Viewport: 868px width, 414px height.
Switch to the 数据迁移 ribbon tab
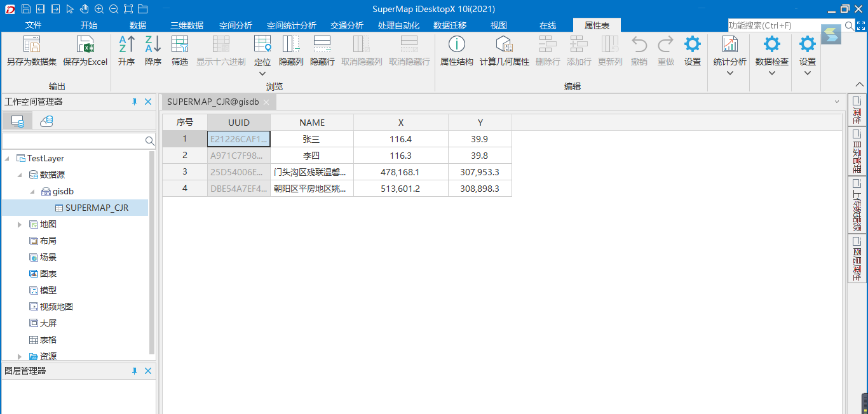tap(450, 25)
